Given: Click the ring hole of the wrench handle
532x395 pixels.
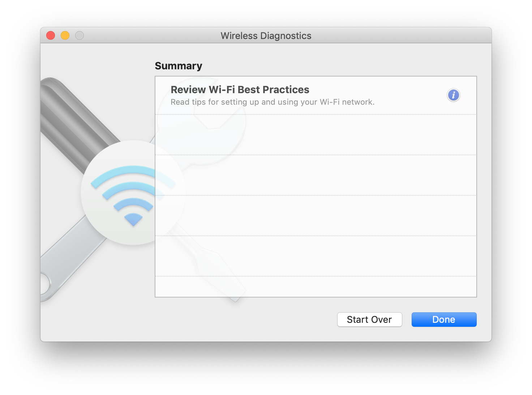Looking at the screenshot, I should (x=43, y=284).
